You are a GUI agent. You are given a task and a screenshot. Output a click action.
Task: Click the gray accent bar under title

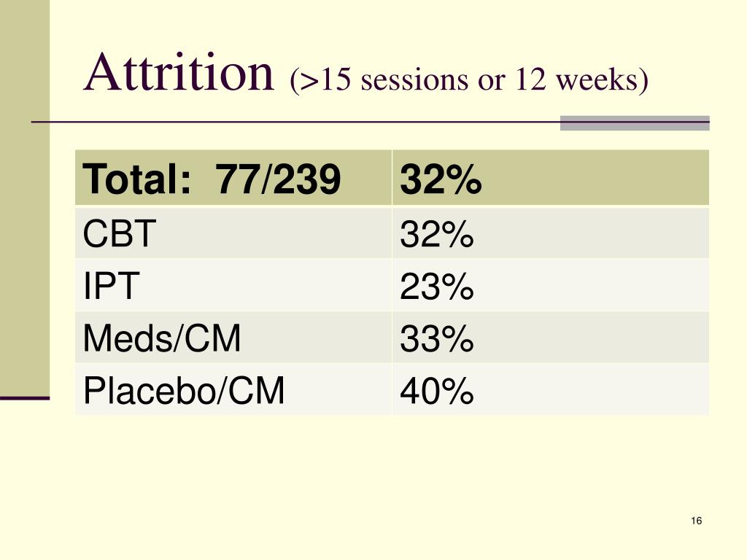[x=635, y=122]
